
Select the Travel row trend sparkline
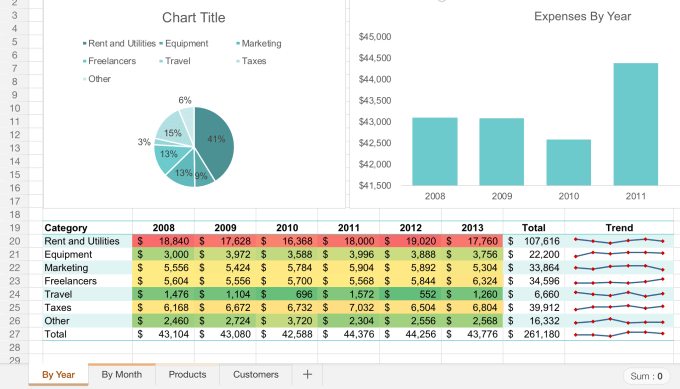point(619,294)
